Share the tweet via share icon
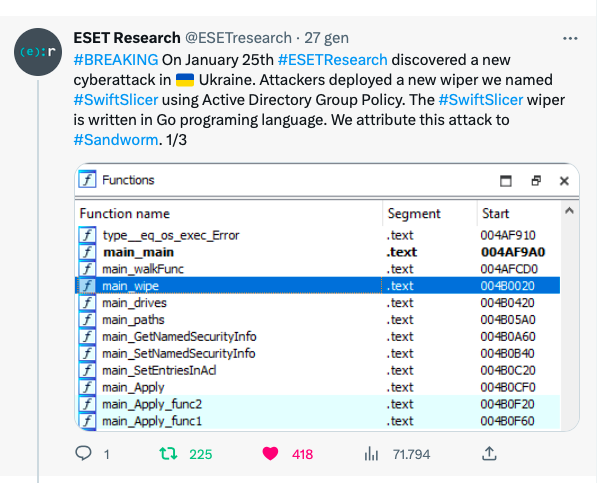606x483 pixels. [489, 454]
